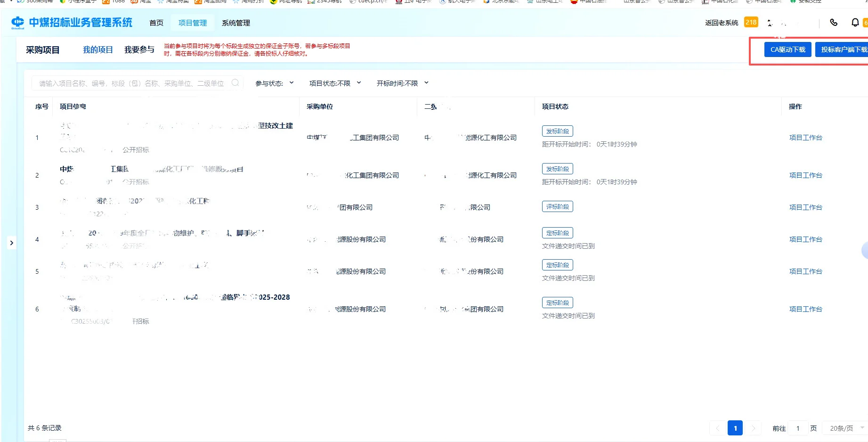Click 返回老系统 to return to old system
868x442 pixels.
pos(721,22)
